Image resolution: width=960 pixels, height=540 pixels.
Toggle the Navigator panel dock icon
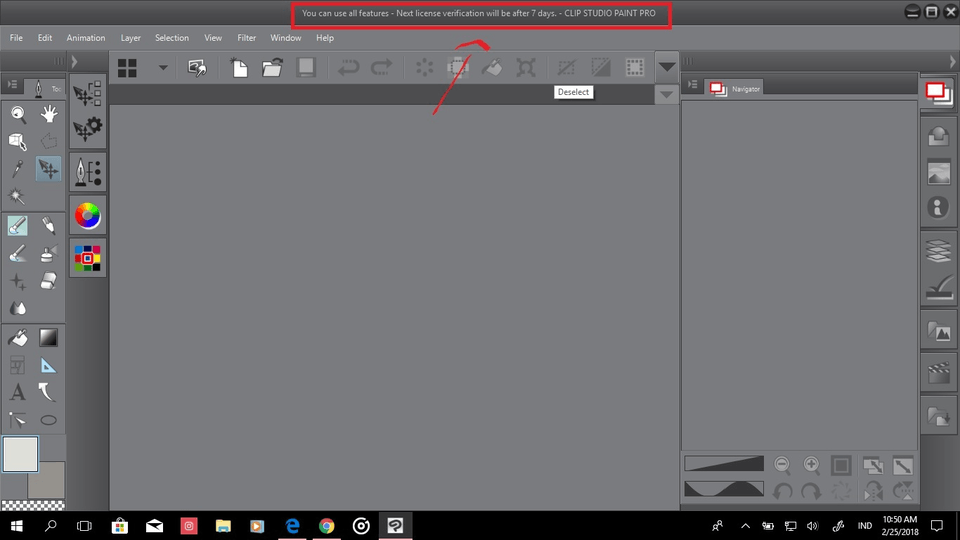coord(938,92)
